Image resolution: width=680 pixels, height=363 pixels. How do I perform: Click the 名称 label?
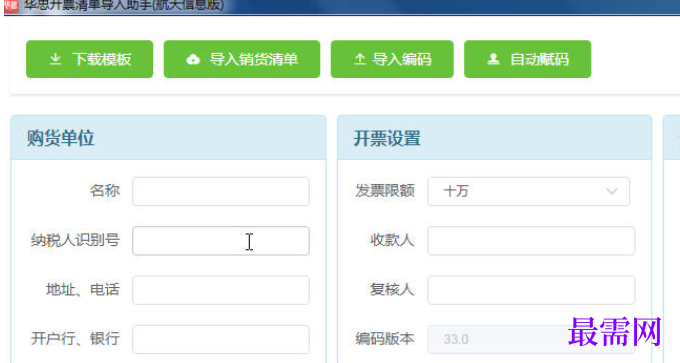click(105, 190)
